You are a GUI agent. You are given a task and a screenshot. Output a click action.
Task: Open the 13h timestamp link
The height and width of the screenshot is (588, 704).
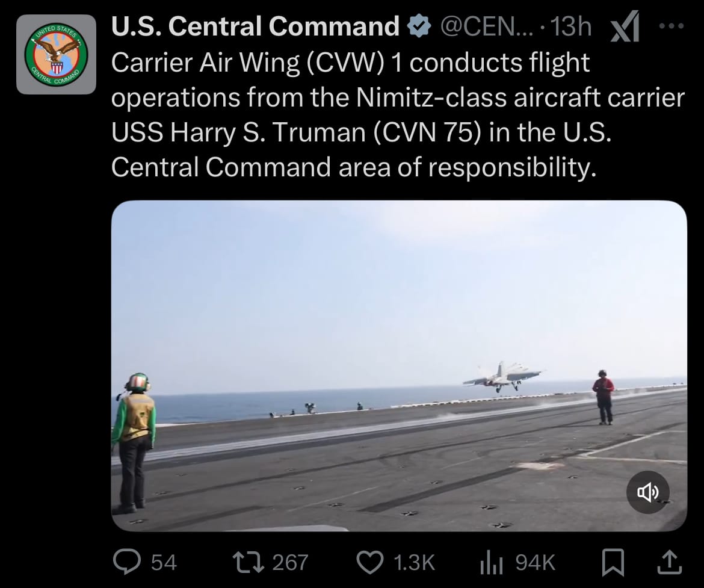coord(570,26)
